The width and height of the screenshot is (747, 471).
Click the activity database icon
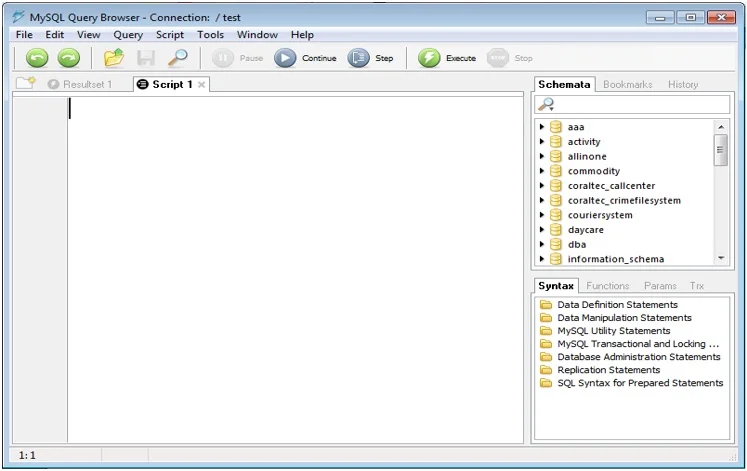[x=555, y=141]
